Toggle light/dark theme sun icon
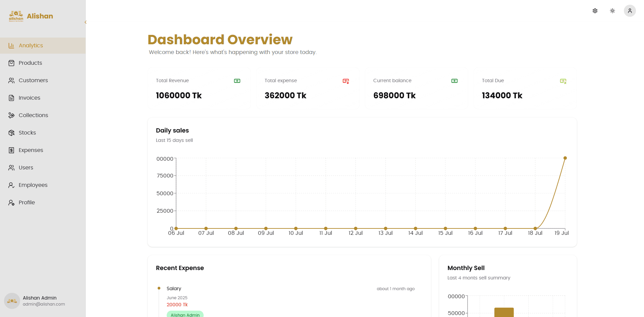Screen dimensions: 644x317 (612, 11)
